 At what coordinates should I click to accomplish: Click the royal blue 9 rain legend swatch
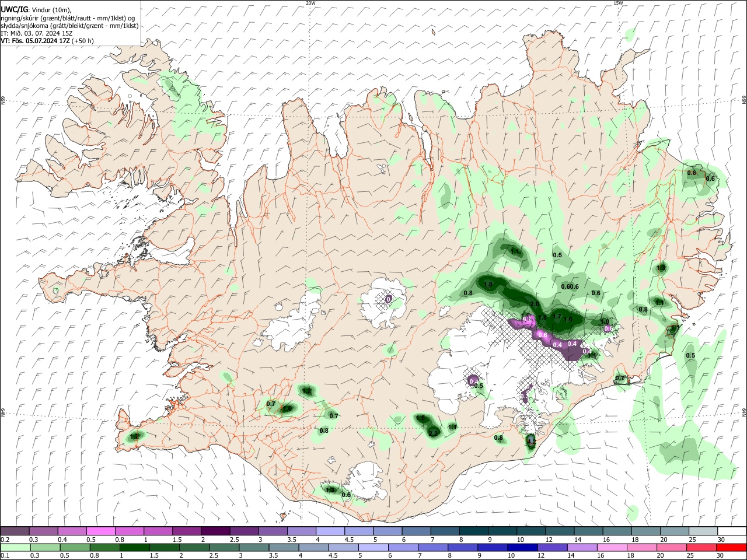click(x=493, y=547)
